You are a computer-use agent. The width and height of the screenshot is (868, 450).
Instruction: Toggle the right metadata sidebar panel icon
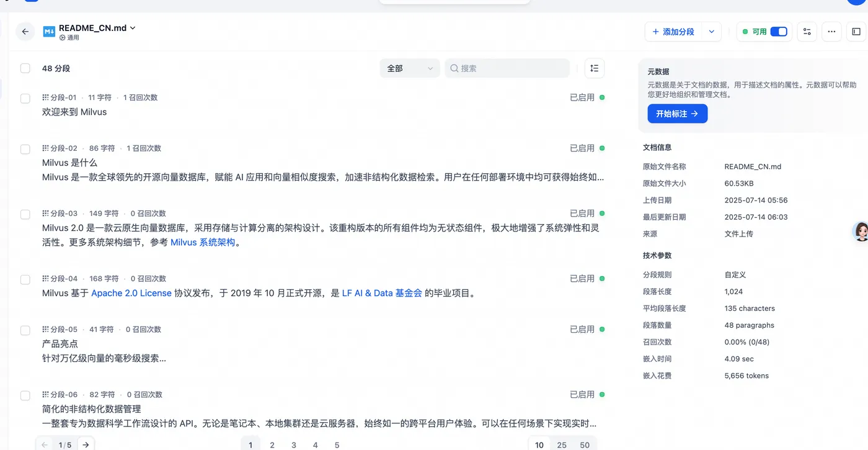(x=856, y=32)
